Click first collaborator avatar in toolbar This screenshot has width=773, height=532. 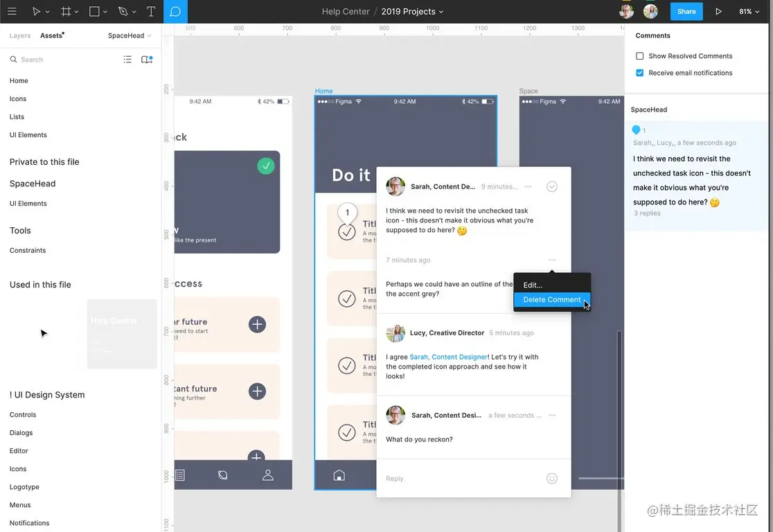click(627, 11)
